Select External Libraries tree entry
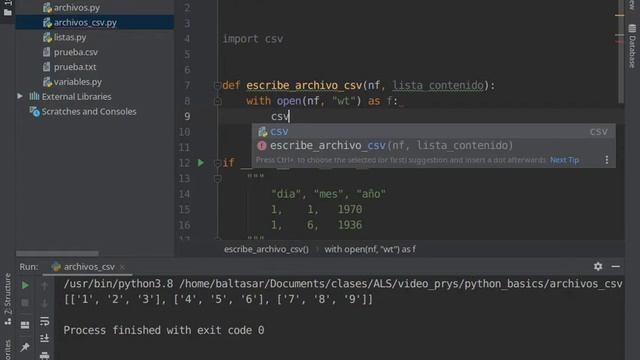Image resolution: width=640 pixels, height=360 pixels. click(x=76, y=97)
